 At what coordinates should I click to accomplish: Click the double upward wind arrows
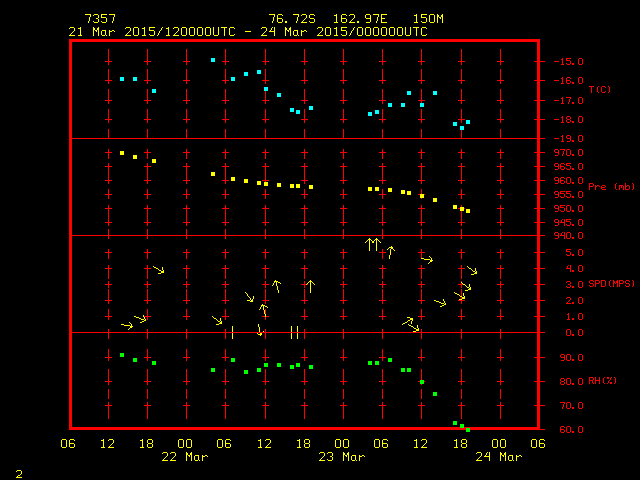373,243
